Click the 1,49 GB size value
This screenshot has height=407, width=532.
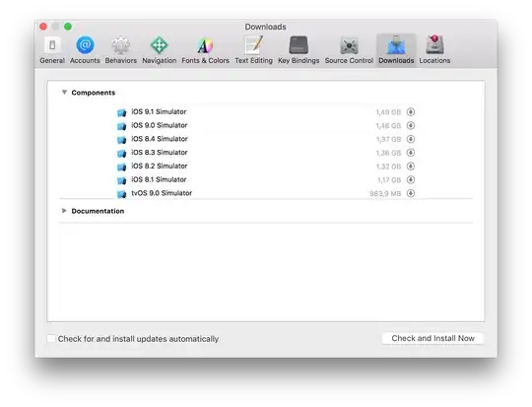tap(388, 112)
